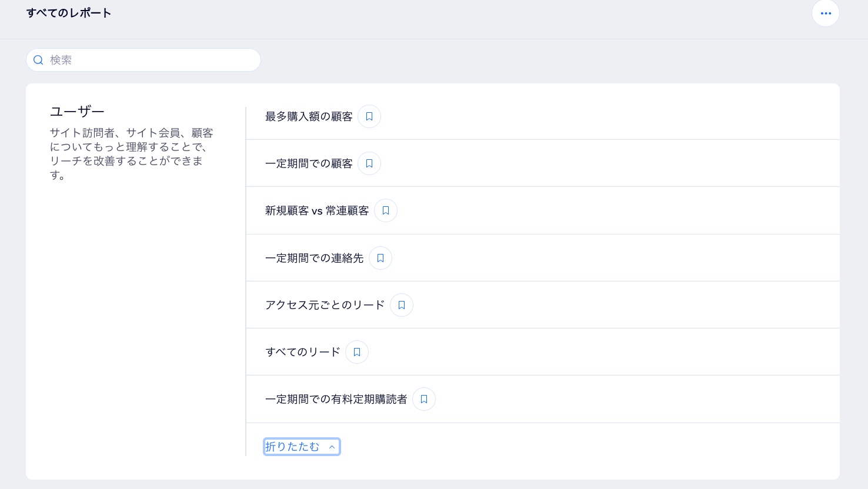The width and height of the screenshot is (868, 489).
Task: Bookmark the 一定期間での有料定期購読者 report
Action: click(424, 399)
